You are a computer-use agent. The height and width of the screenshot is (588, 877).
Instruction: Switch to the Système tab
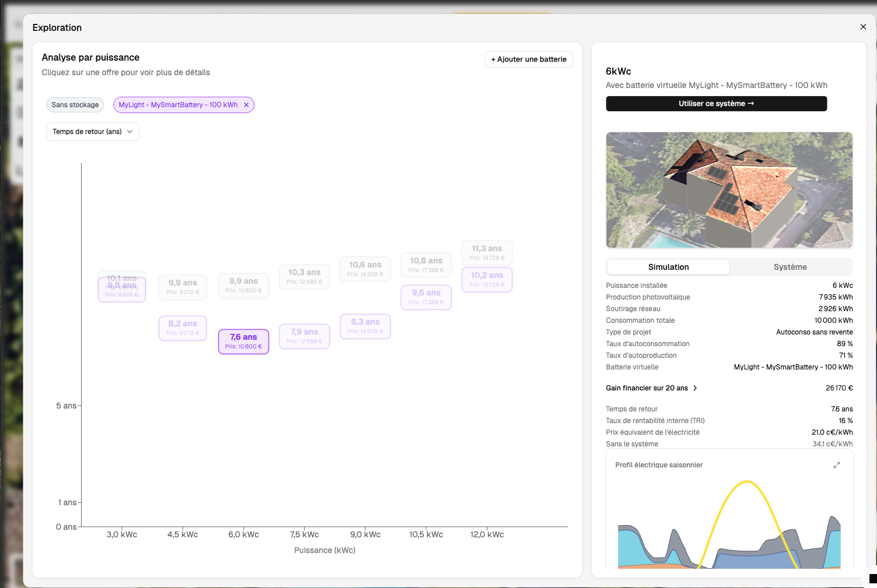point(790,267)
